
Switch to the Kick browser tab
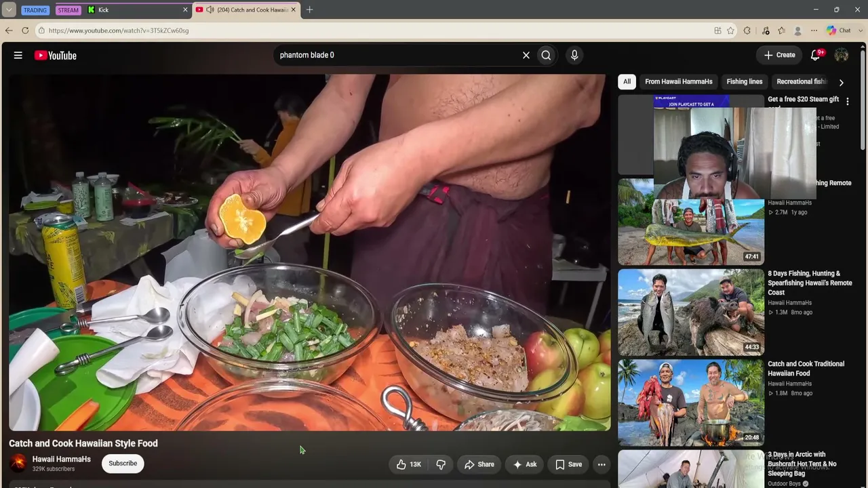138,10
